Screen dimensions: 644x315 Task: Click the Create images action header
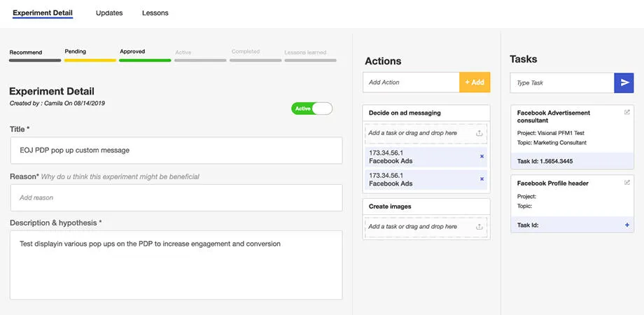click(426, 206)
